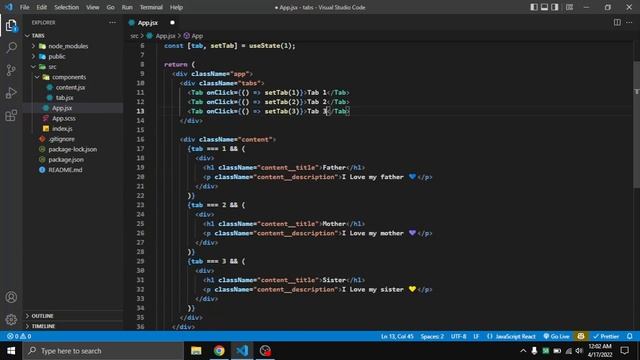Viewport: 640px width, 360px height.
Task: Click the editor vertical scrollbar
Action: point(636,124)
